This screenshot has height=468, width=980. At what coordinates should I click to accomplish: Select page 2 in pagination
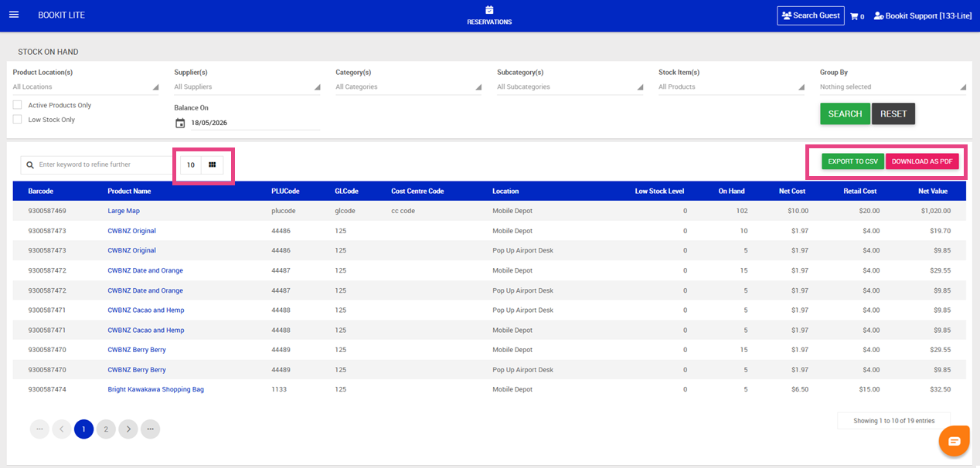point(106,429)
